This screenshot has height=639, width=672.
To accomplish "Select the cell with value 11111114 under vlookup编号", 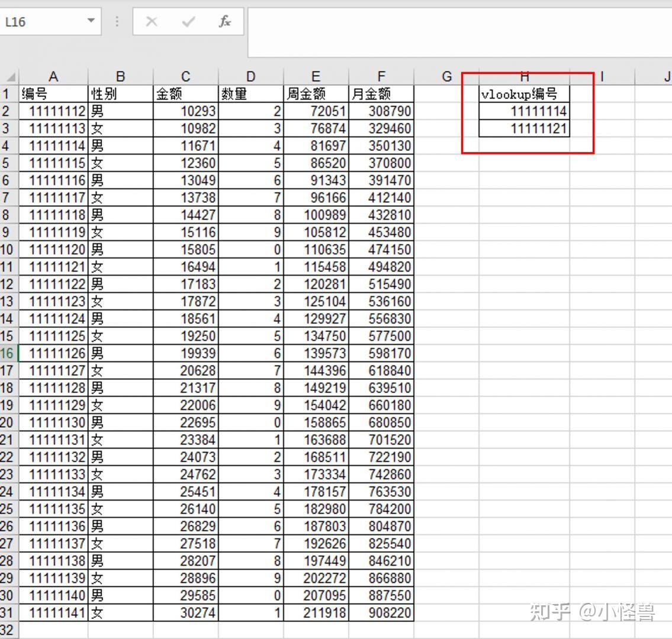I will click(524, 111).
